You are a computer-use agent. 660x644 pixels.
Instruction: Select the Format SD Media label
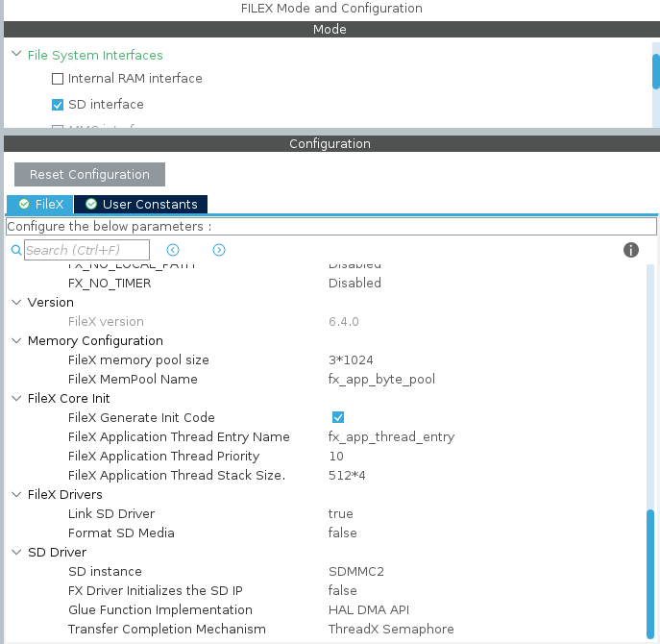coord(121,533)
